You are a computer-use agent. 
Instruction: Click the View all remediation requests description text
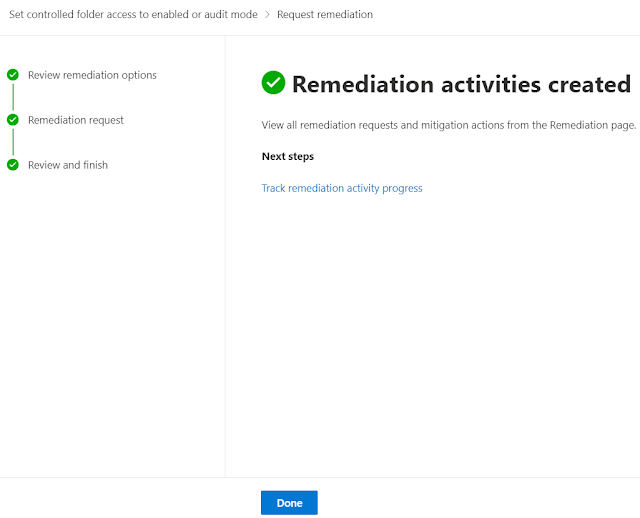tap(449, 125)
